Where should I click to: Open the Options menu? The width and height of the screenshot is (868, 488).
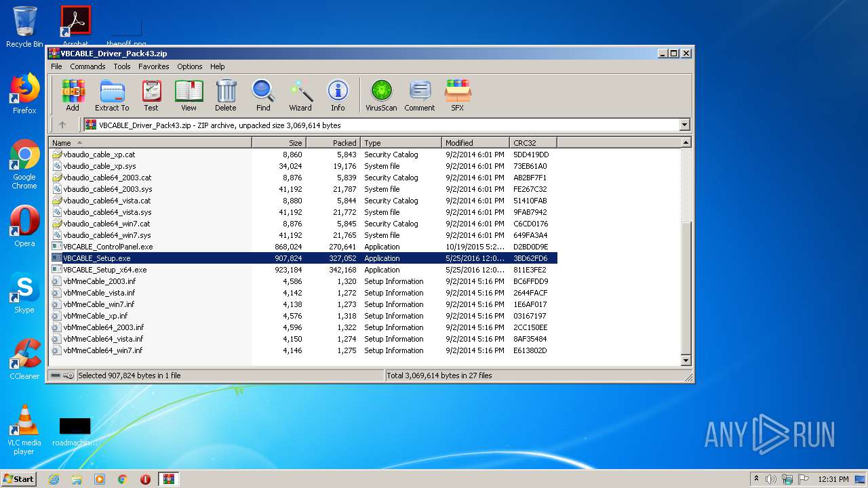[x=190, y=66]
